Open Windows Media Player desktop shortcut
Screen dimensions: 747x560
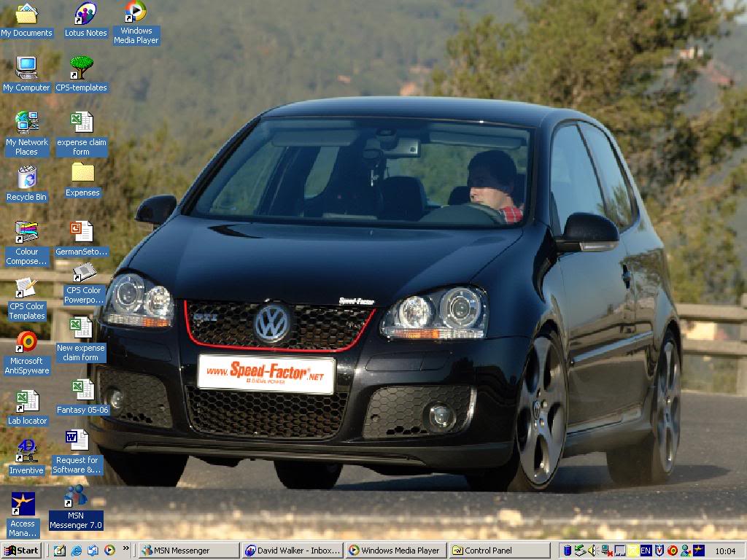click(x=136, y=12)
